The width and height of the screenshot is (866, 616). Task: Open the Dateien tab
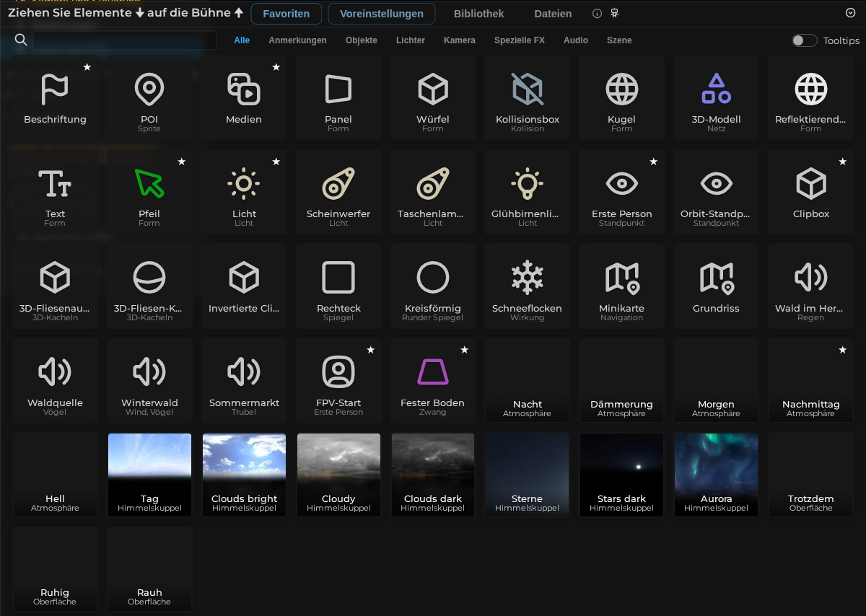pyautogui.click(x=553, y=14)
